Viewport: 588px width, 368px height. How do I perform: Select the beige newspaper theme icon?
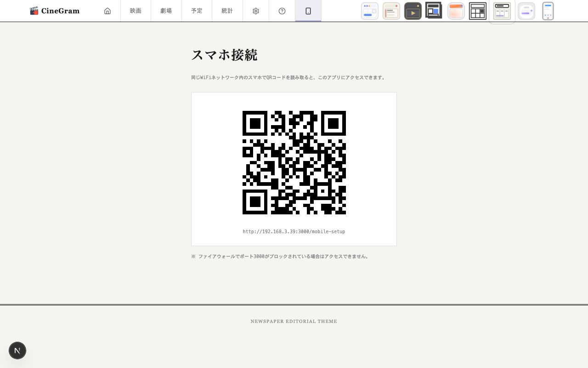pos(391,11)
